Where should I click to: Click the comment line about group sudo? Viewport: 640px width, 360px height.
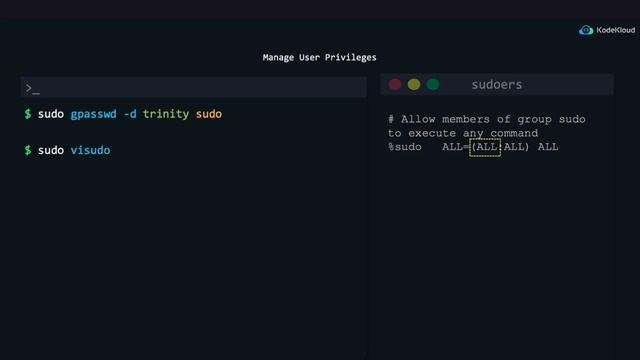487,126
